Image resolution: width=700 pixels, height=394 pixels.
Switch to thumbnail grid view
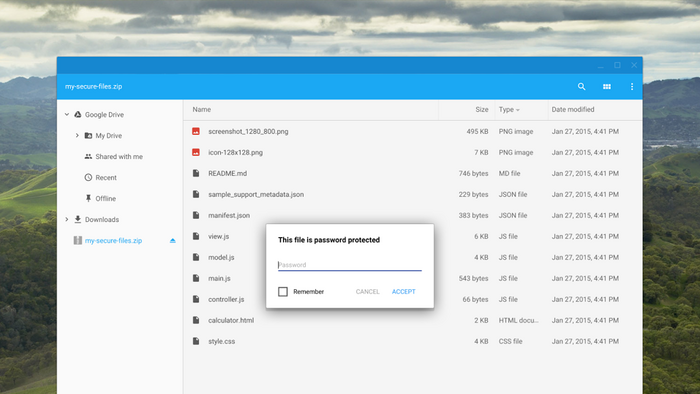[607, 87]
